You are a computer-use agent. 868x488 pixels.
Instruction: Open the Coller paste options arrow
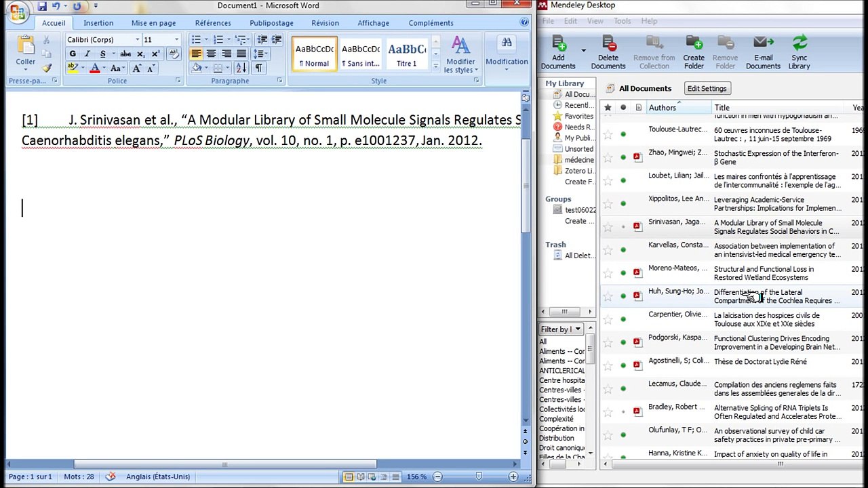point(26,70)
